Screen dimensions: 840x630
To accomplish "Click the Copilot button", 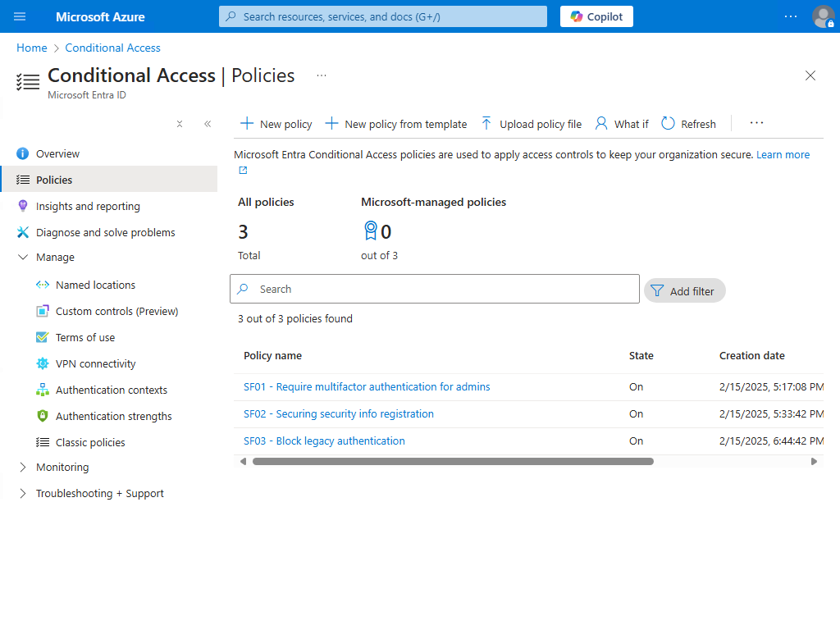I will 596,16.
